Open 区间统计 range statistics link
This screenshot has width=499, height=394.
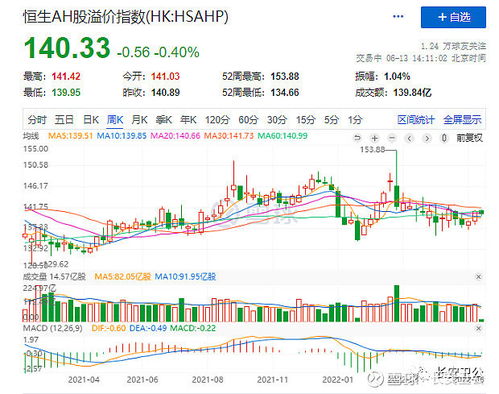coord(416,119)
